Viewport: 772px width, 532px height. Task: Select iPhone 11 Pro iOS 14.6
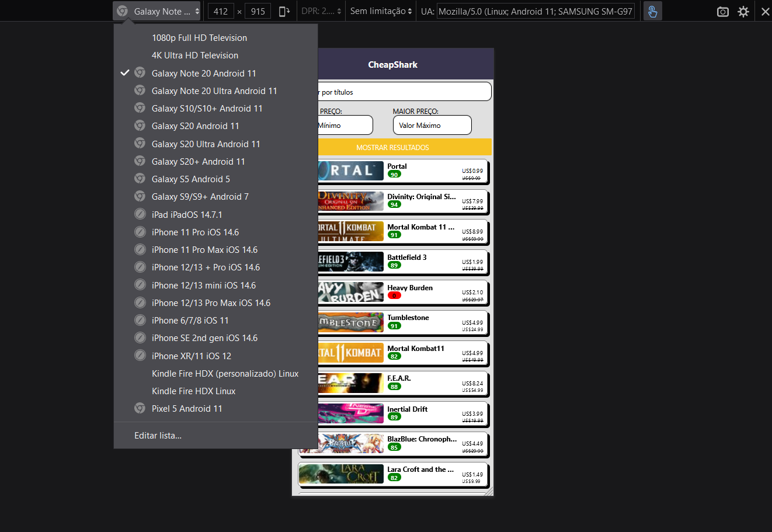pos(215,232)
